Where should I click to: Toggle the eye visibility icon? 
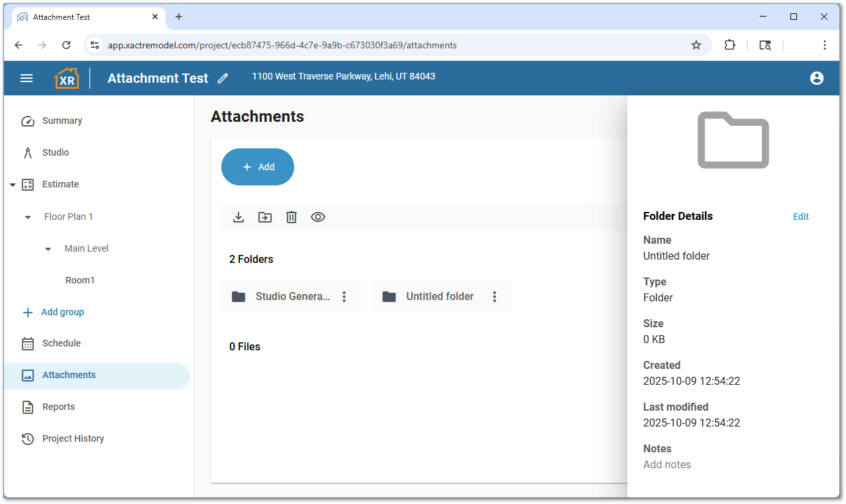tap(318, 217)
